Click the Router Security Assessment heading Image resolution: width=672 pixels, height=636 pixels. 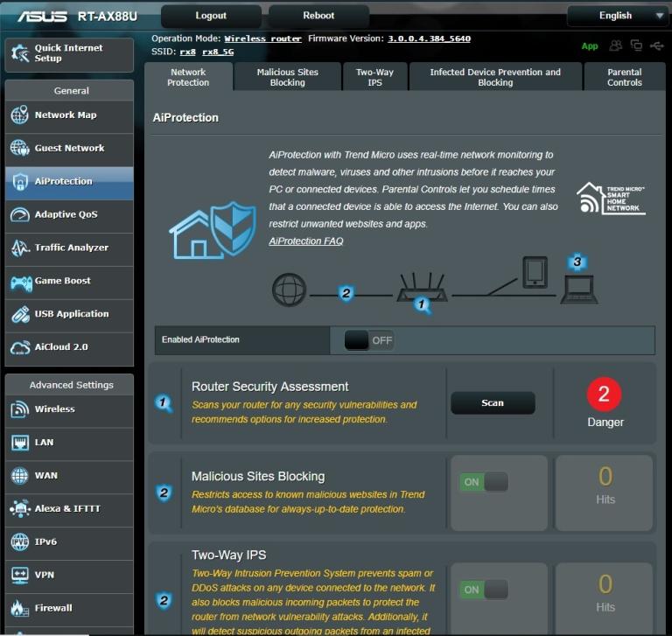point(270,387)
